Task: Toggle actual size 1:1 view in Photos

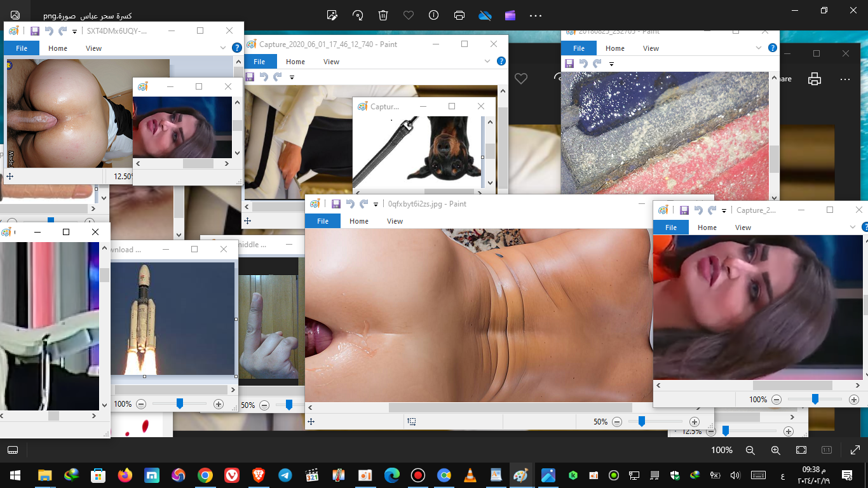Action: click(827, 450)
